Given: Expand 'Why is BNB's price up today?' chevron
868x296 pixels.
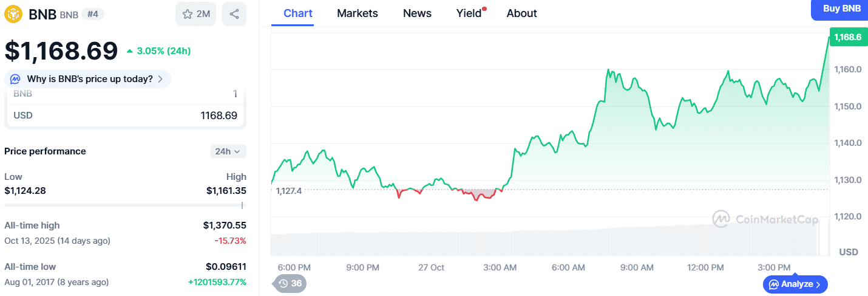Looking at the screenshot, I should coord(160,79).
